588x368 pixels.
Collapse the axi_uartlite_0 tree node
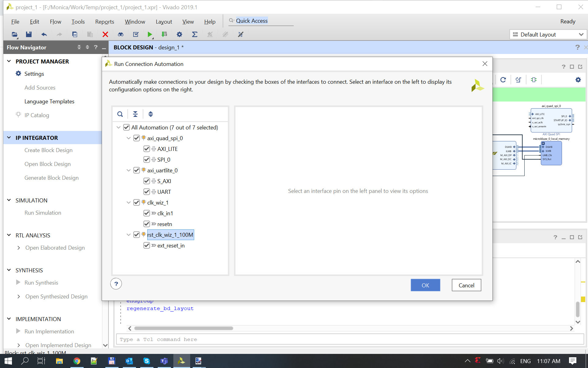[x=129, y=170]
